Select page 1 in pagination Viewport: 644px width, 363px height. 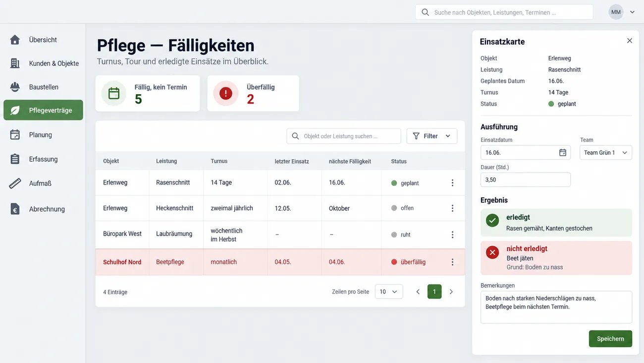pyautogui.click(x=434, y=292)
